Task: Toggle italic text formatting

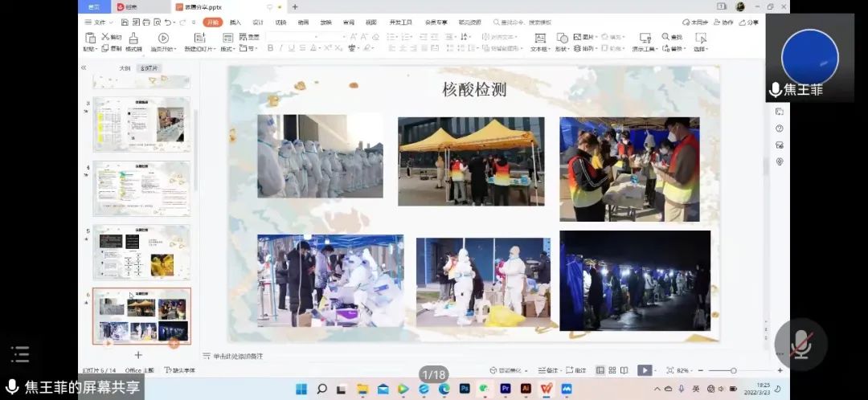Action: click(x=281, y=48)
